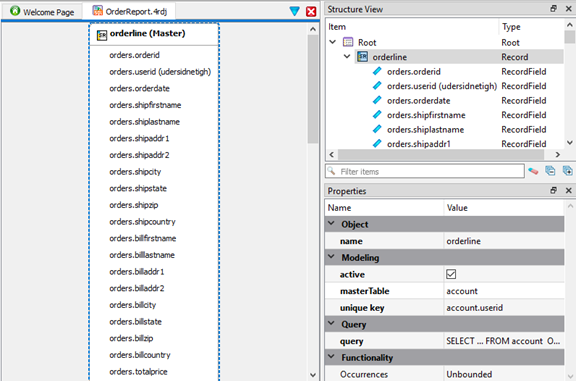This screenshot has height=381, width=576.
Task: Select orders.billcountry field
Action: pos(140,355)
